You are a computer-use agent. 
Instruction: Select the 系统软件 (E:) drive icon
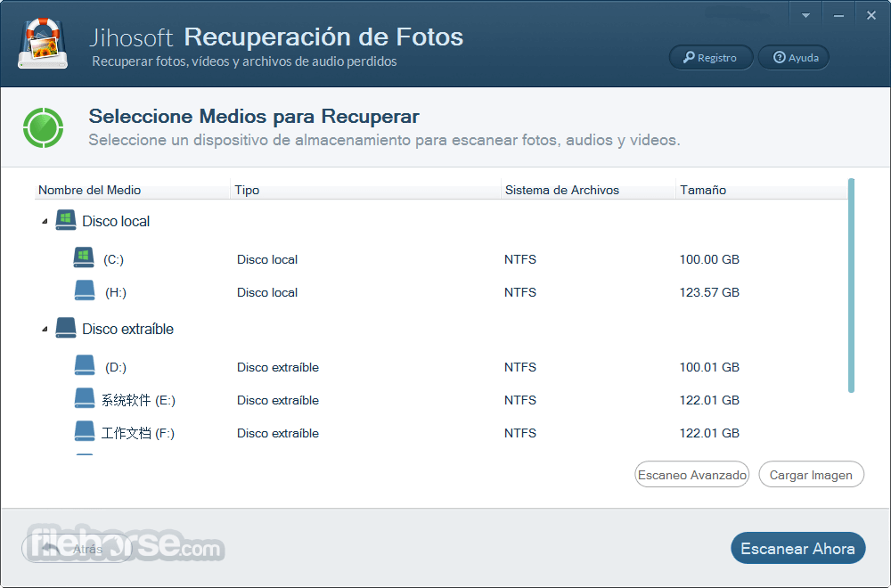pyautogui.click(x=85, y=398)
